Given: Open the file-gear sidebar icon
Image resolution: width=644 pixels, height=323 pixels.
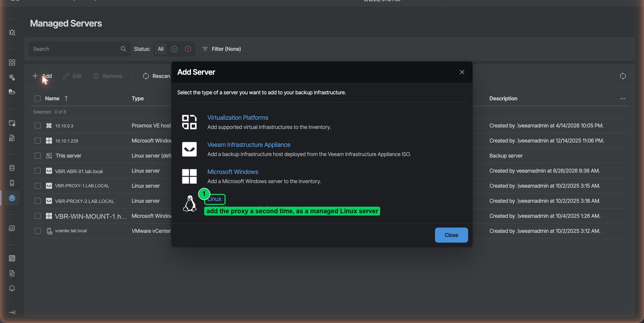Looking at the screenshot, I should pyautogui.click(x=12, y=138).
